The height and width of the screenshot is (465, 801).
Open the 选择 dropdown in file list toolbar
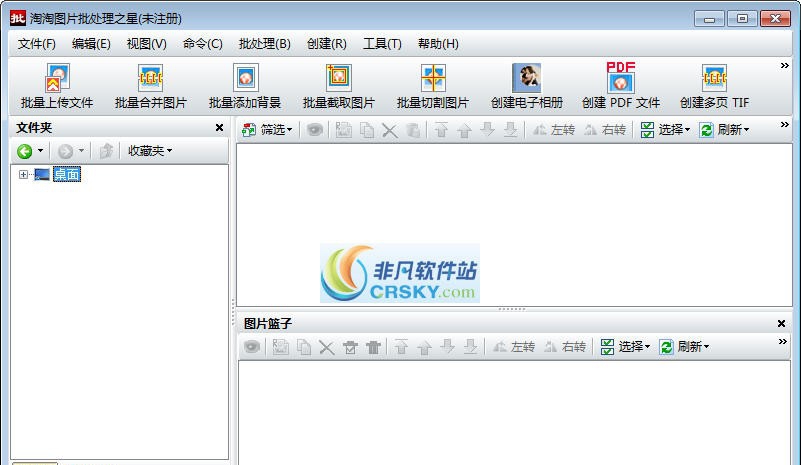point(665,130)
